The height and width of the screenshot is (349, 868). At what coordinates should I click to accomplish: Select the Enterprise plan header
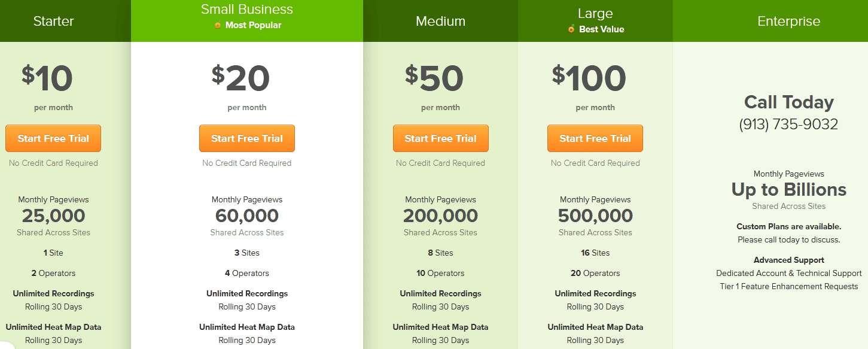(x=788, y=21)
